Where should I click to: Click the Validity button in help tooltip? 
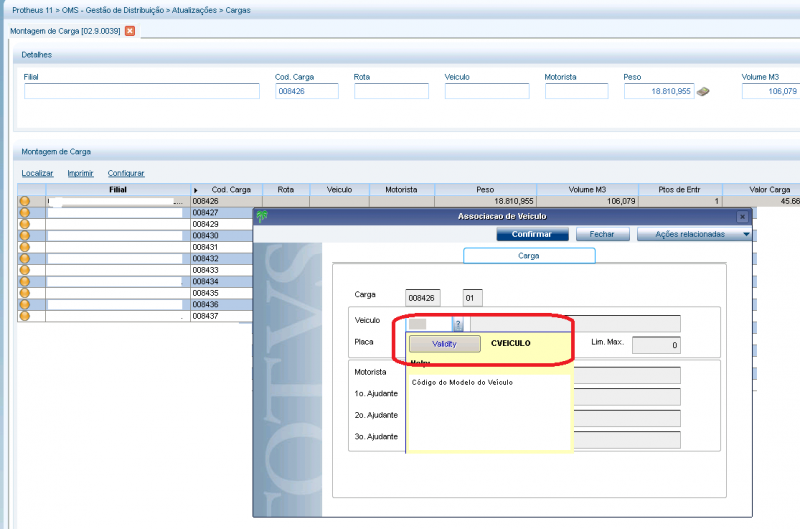[444, 344]
